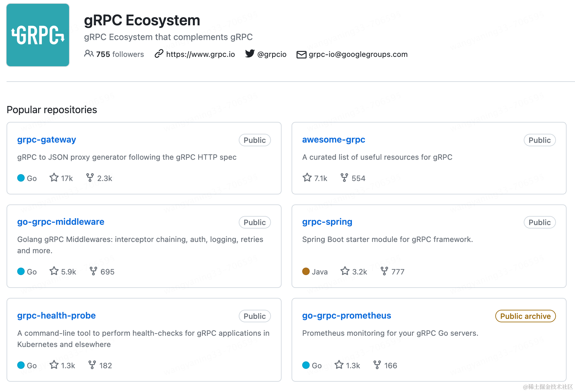
Task: Click the fork icon on grpc-gateway
Action: point(90,178)
